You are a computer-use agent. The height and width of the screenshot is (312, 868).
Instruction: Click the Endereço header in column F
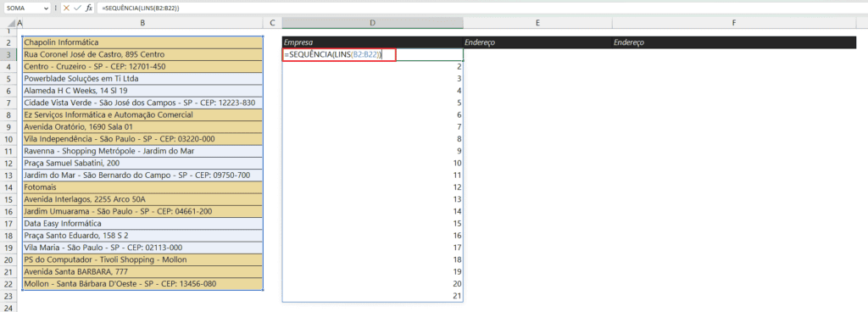733,42
